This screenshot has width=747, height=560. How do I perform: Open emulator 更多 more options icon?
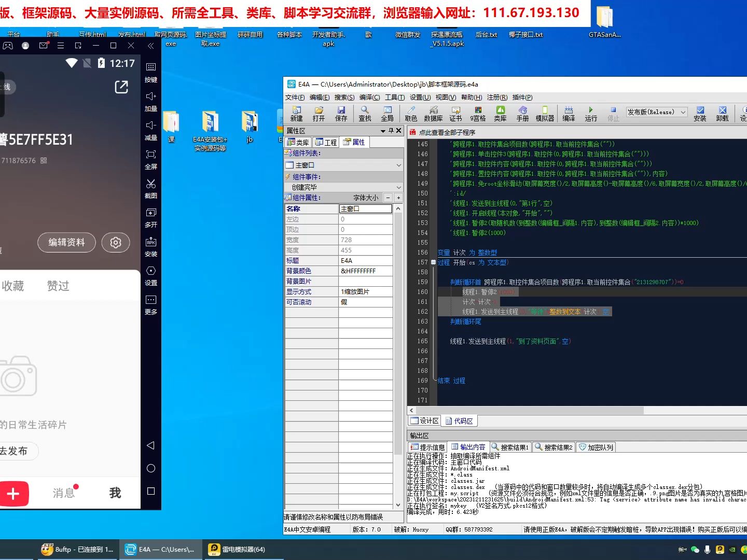tap(151, 304)
